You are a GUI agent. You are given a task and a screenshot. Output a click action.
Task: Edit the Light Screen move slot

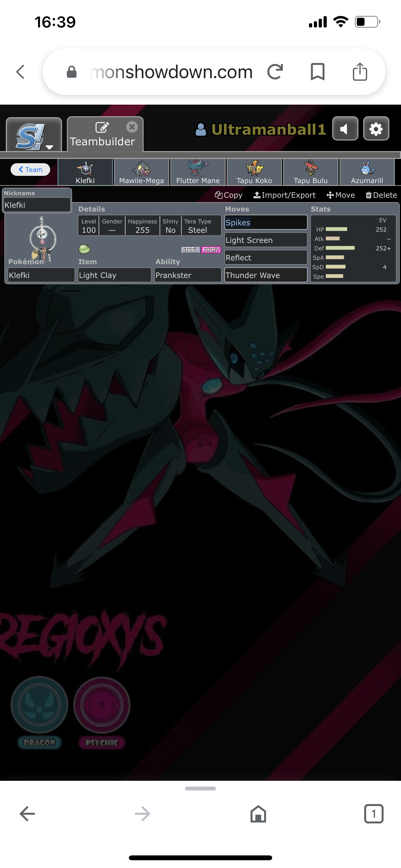click(x=266, y=240)
